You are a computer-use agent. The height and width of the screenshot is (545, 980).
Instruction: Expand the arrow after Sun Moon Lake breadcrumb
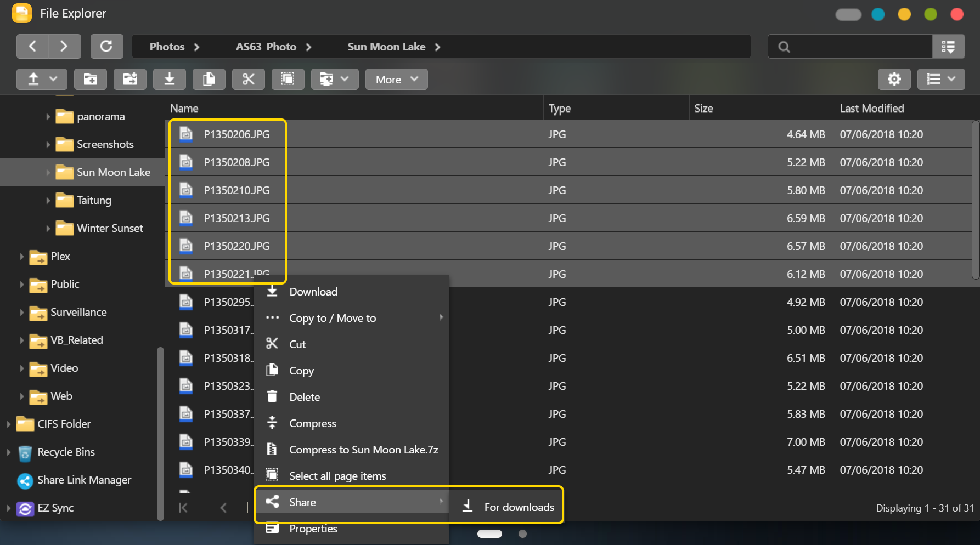coord(437,47)
